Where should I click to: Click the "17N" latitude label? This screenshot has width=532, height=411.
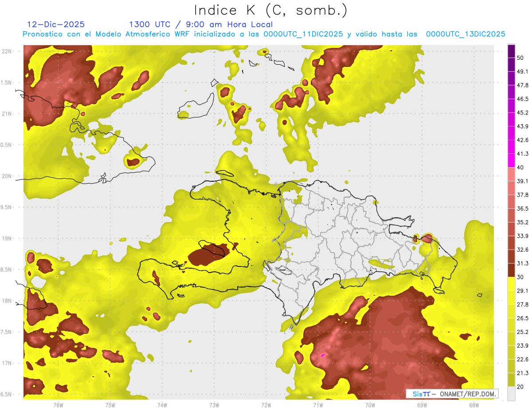point(8,363)
